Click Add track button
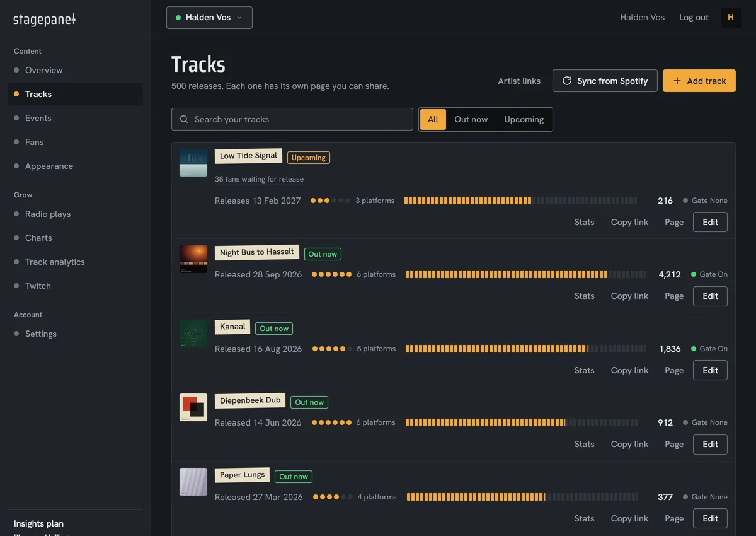This screenshot has height=536, width=756. (x=699, y=81)
